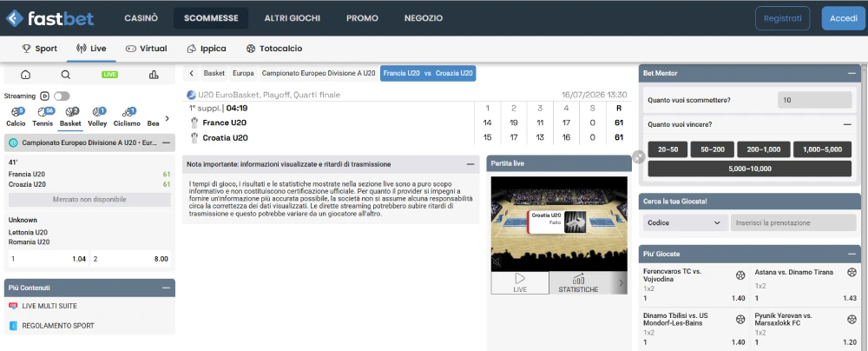Select the Basket sport icon
The image size is (868, 351).
(x=71, y=113)
